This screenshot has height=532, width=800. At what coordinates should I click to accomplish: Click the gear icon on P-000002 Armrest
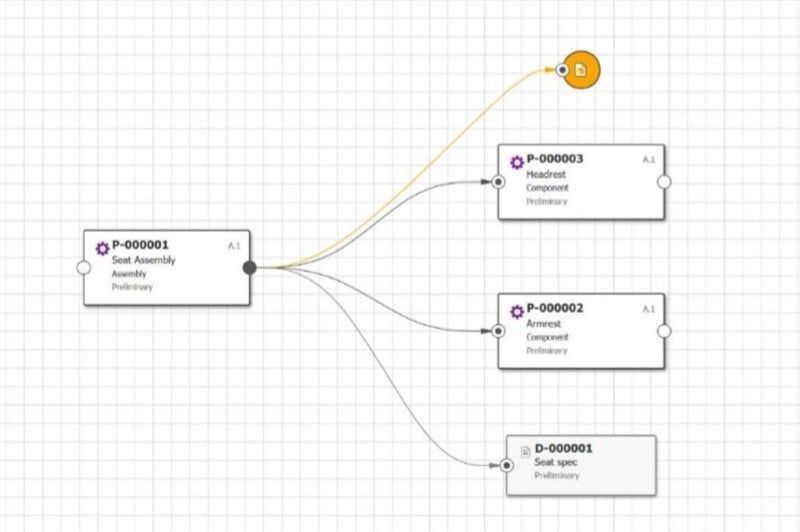516,311
